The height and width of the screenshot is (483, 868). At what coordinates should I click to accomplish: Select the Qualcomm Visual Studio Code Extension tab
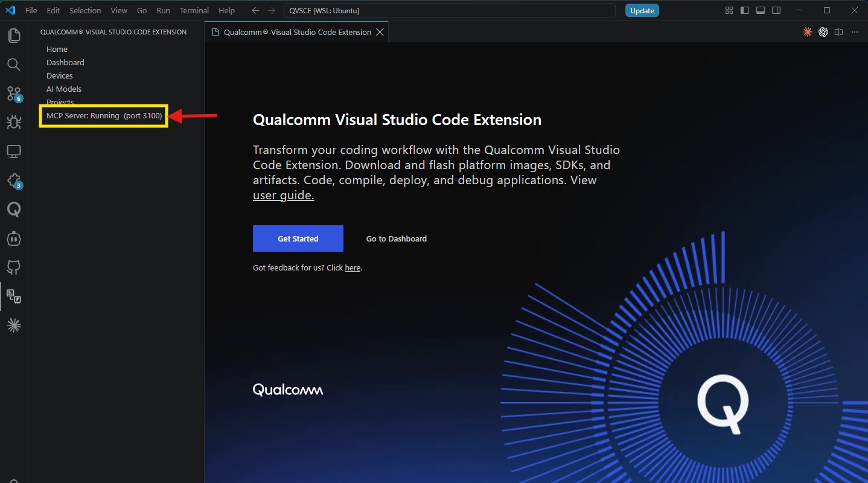pos(296,32)
